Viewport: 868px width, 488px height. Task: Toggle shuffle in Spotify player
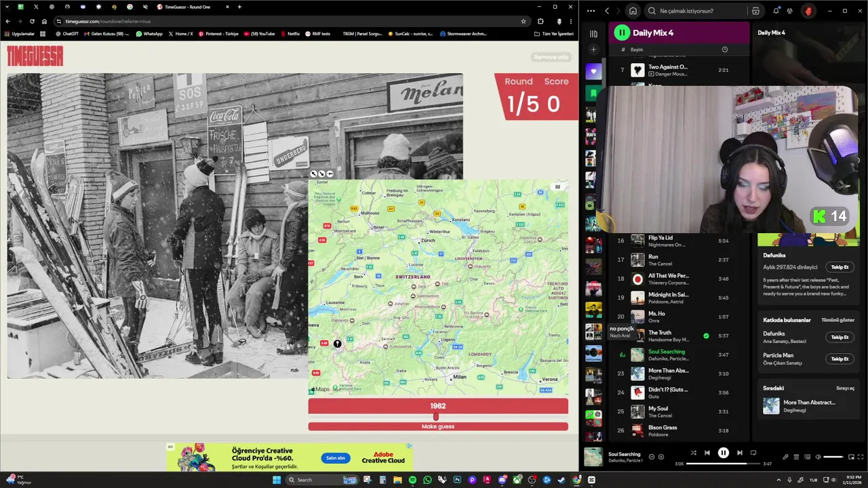[693, 453]
